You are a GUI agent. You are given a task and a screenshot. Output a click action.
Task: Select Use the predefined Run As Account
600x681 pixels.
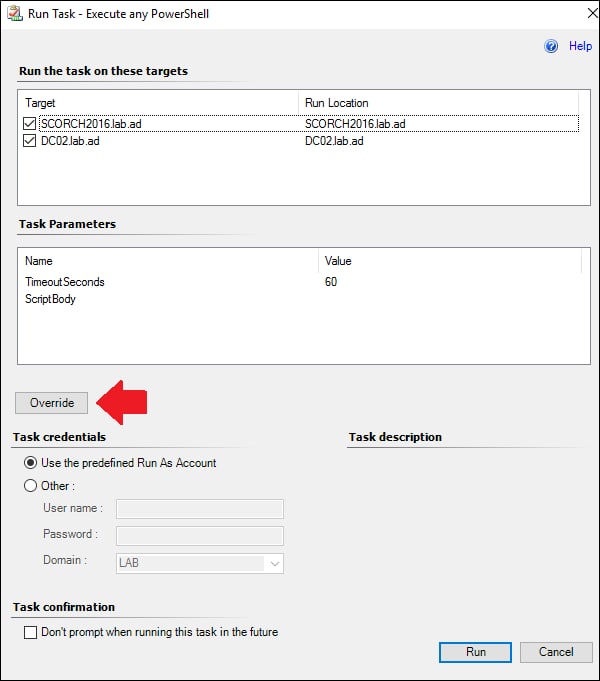point(30,463)
